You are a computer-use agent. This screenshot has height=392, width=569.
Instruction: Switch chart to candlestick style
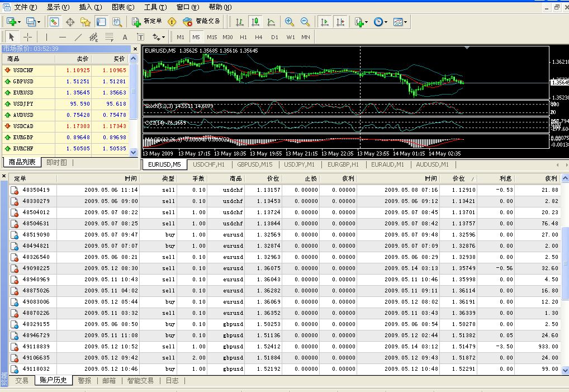[x=255, y=22]
